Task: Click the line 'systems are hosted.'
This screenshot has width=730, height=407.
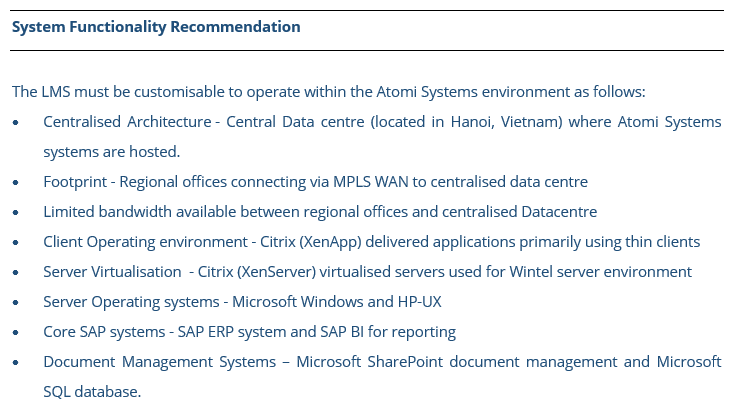Action: (x=112, y=152)
